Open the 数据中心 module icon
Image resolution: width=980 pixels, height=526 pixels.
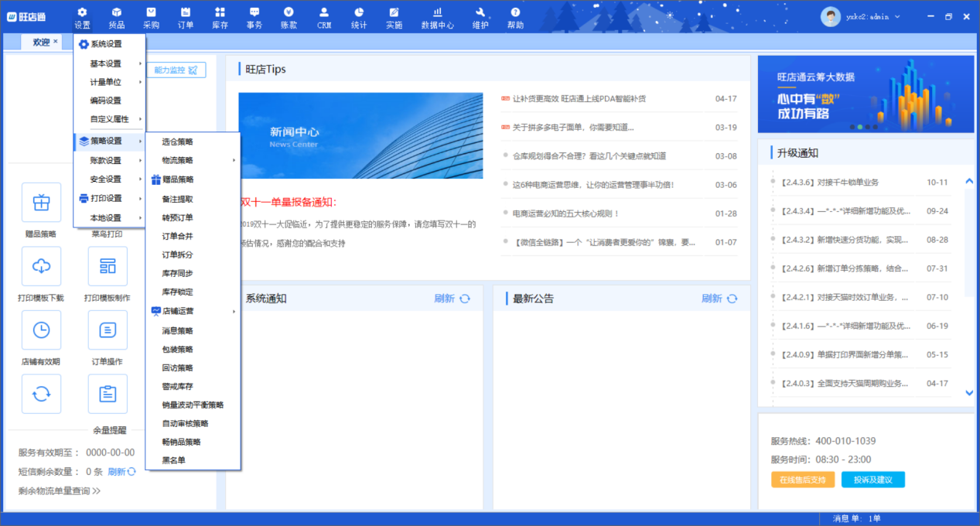(438, 12)
